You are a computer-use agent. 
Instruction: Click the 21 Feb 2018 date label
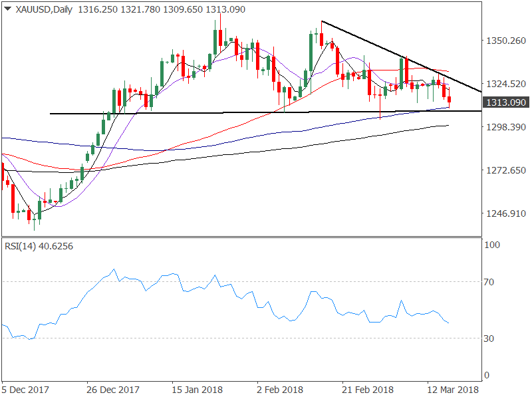pos(368,390)
